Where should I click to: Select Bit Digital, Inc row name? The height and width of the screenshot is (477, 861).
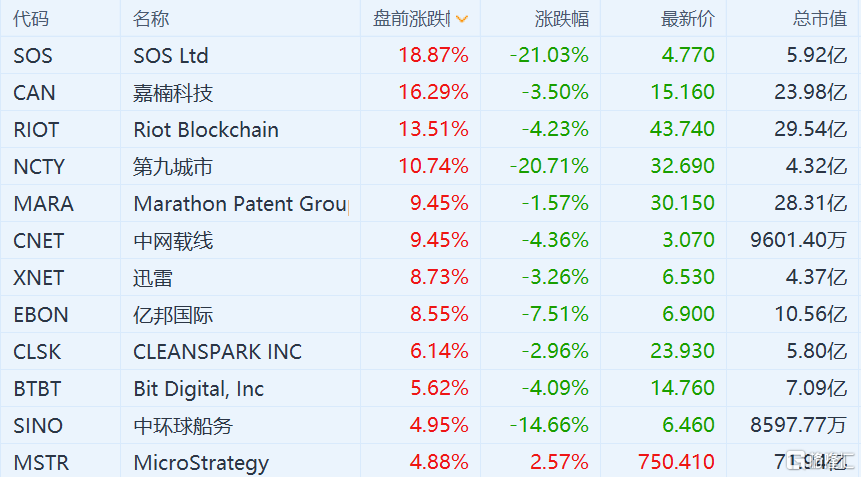[x=199, y=389]
